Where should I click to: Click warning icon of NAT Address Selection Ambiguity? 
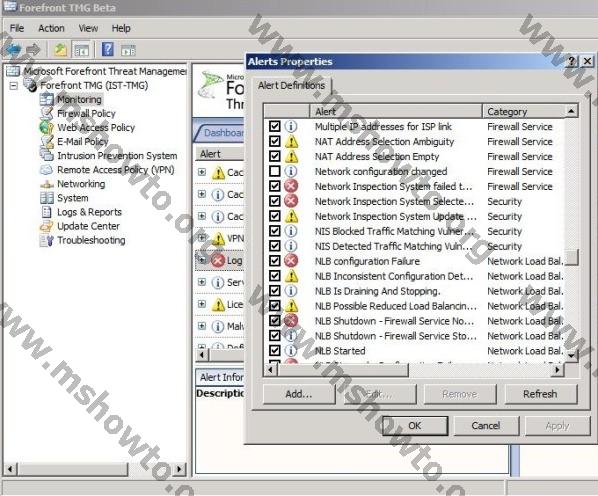(x=291, y=141)
